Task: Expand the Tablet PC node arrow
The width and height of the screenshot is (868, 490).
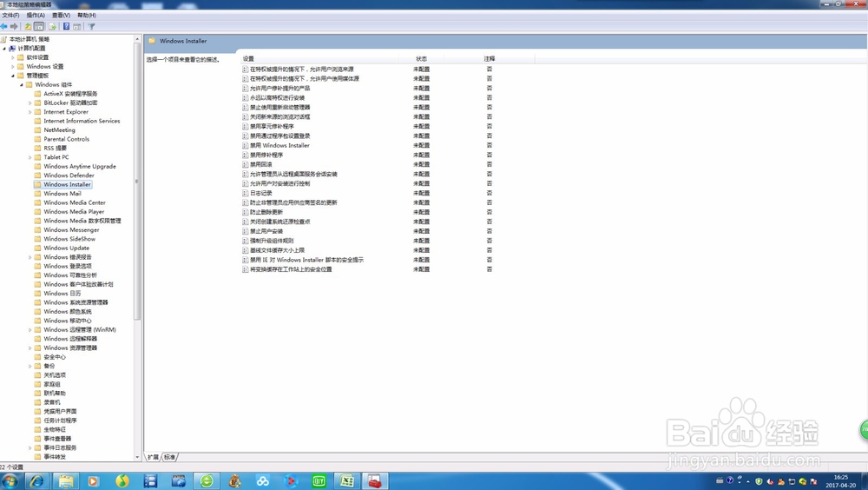Action: click(x=30, y=157)
